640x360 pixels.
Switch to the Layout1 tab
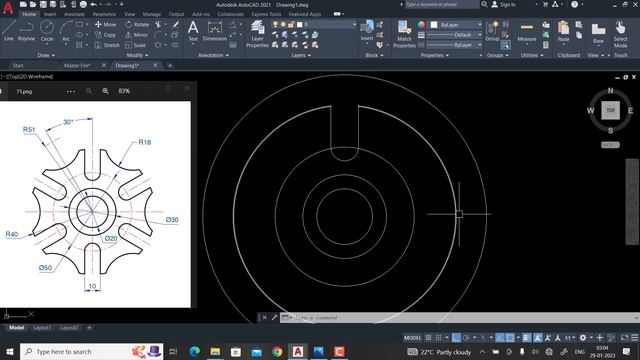[42, 327]
